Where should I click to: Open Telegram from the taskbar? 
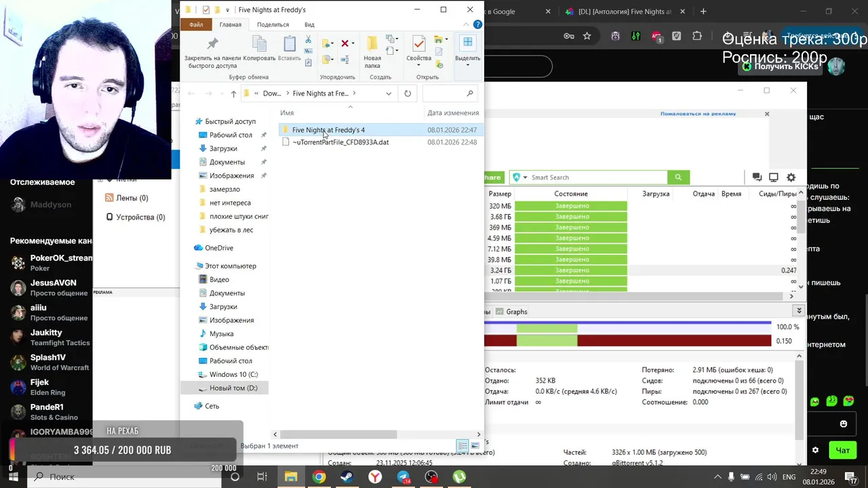click(x=403, y=477)
